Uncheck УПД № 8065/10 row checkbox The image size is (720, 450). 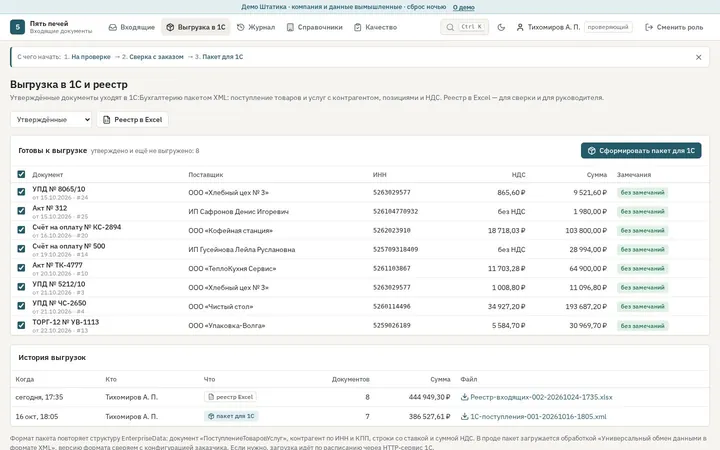21,192
